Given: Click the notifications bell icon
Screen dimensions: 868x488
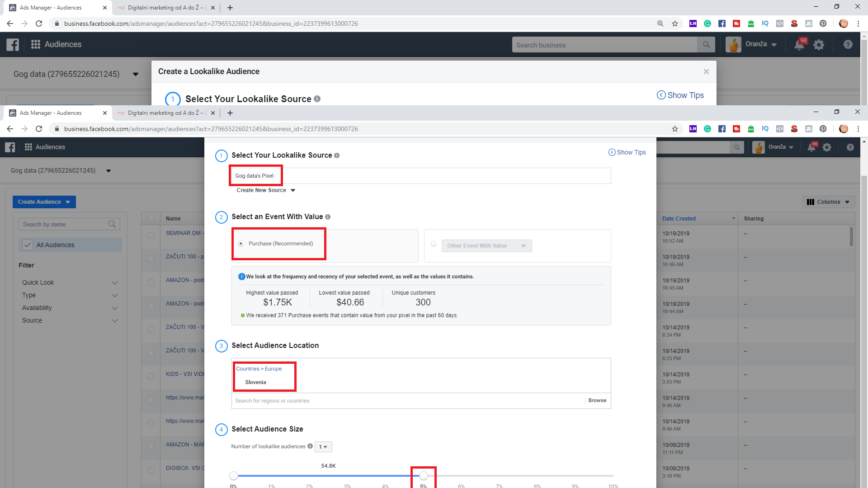Looking at the screenshot, I should pos(811,147).
